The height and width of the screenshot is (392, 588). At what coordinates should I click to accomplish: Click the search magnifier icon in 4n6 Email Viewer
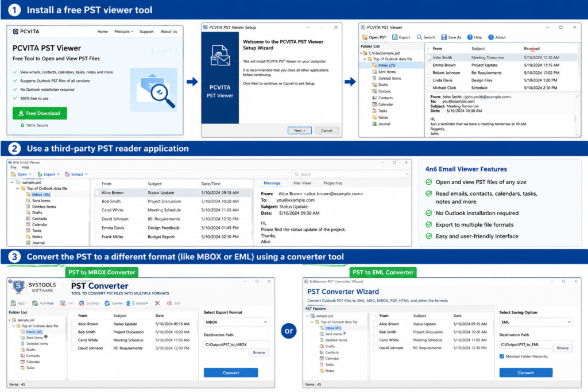(296, 174)
